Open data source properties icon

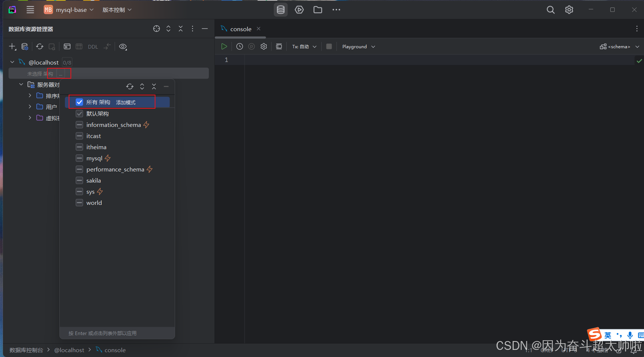click(x=25, y=47)
